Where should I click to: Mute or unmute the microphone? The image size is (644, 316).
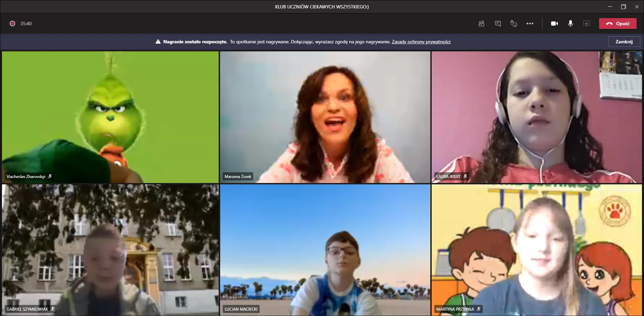point(570,24)
